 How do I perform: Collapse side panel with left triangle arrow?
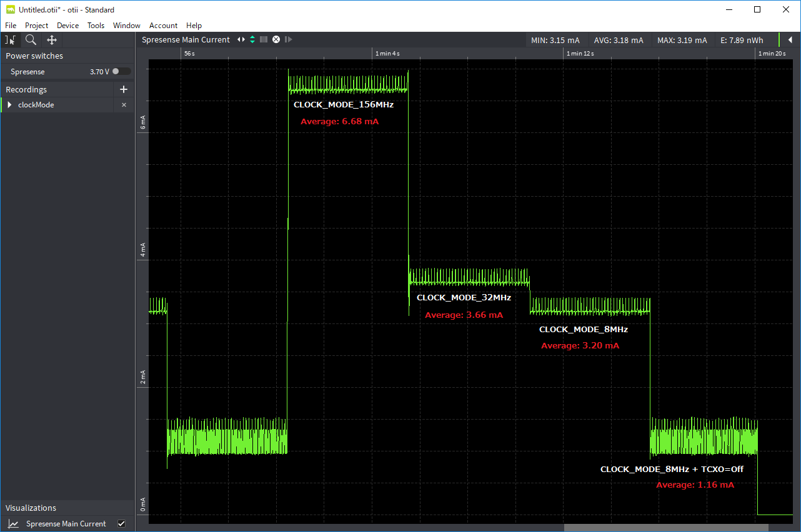(790, 40)
